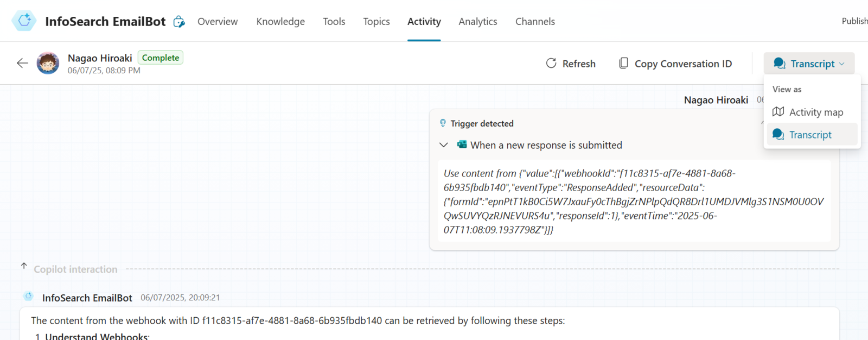This screenshot has width=868, height=340.
Task: Click the edit agent icon beside the title
Action: tap(179, 22)
